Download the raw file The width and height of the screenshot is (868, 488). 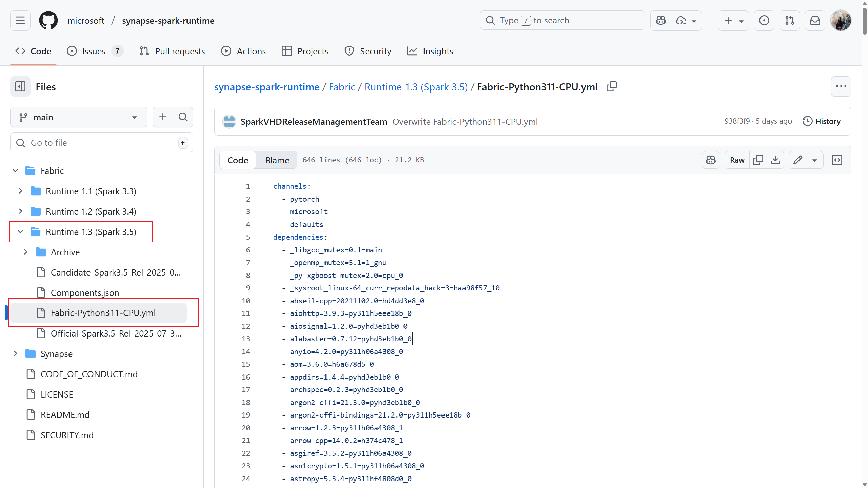[775, 160]
